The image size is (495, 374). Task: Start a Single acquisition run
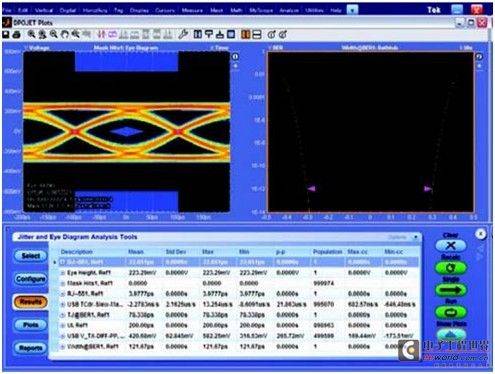point(451,290)
